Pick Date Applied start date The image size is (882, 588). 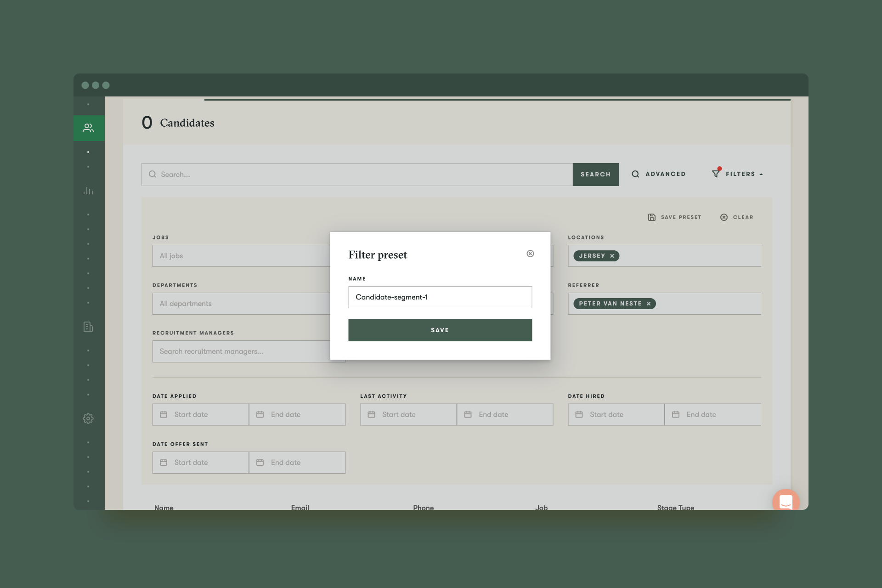click(x=201, y=414)
